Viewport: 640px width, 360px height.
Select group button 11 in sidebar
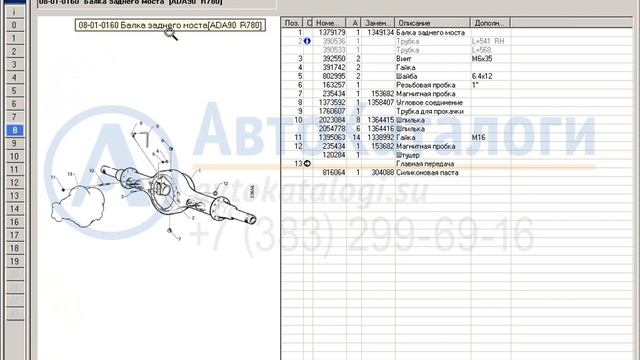pos(14,169)
